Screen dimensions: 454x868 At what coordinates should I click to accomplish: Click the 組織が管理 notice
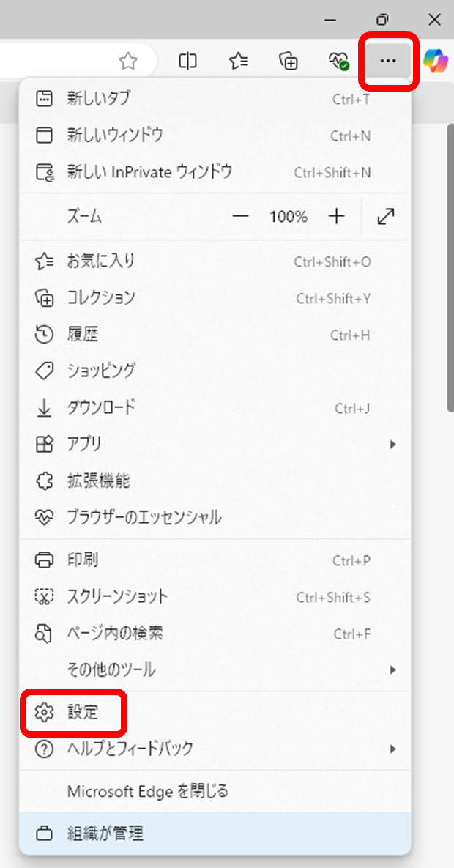[215, 833]
